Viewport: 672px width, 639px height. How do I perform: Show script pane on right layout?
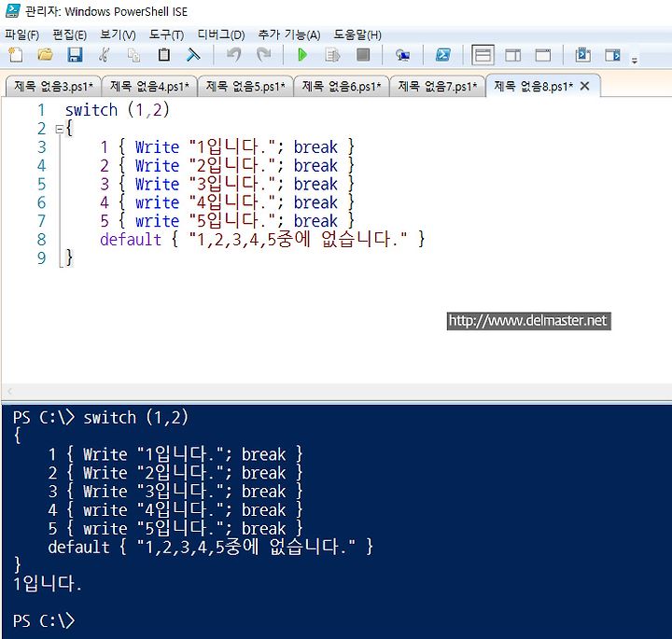(512, 55)
